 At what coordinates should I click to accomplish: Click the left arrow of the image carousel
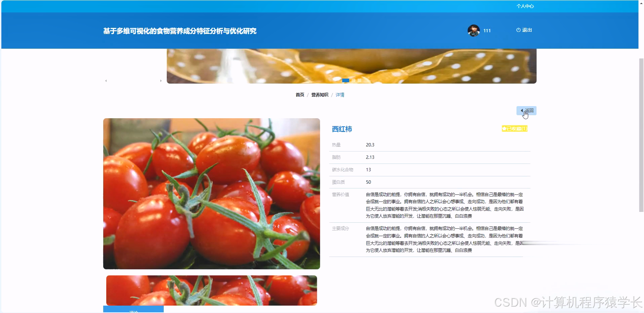[106, 81]
